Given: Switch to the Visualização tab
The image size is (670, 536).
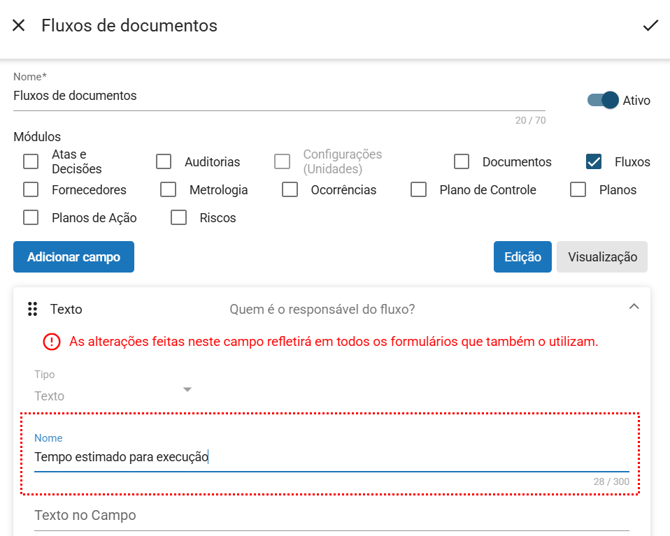Looking at the screenshot, I should (602, 257).
